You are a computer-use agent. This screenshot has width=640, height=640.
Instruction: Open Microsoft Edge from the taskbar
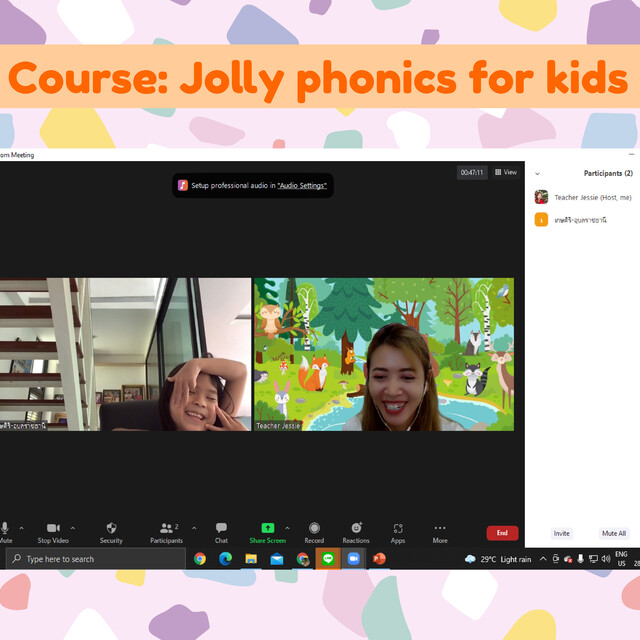(x=225, y=559)
